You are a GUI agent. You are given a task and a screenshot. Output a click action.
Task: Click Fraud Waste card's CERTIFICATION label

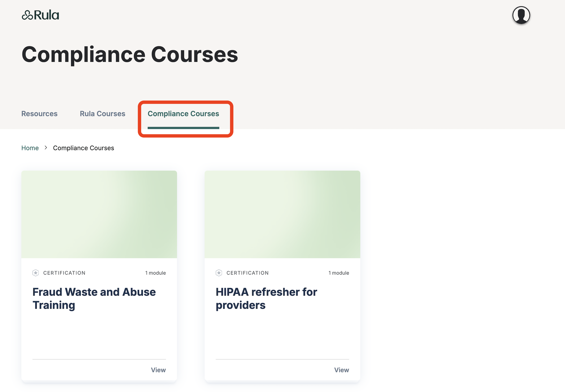tap(64, 273)
